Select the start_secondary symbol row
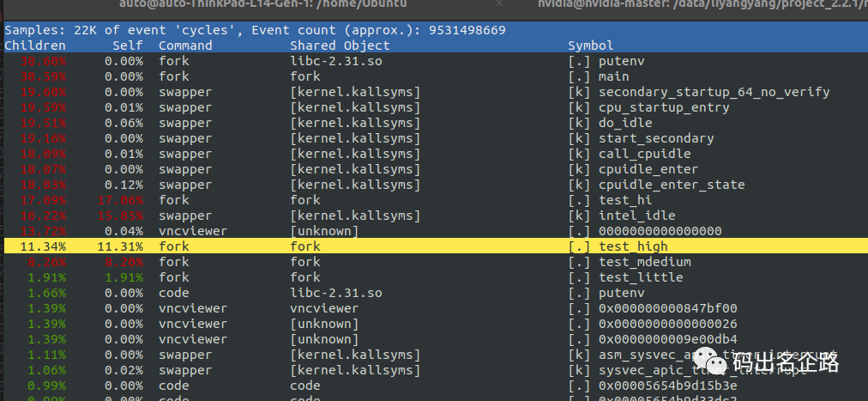 [x=656, y=138]
